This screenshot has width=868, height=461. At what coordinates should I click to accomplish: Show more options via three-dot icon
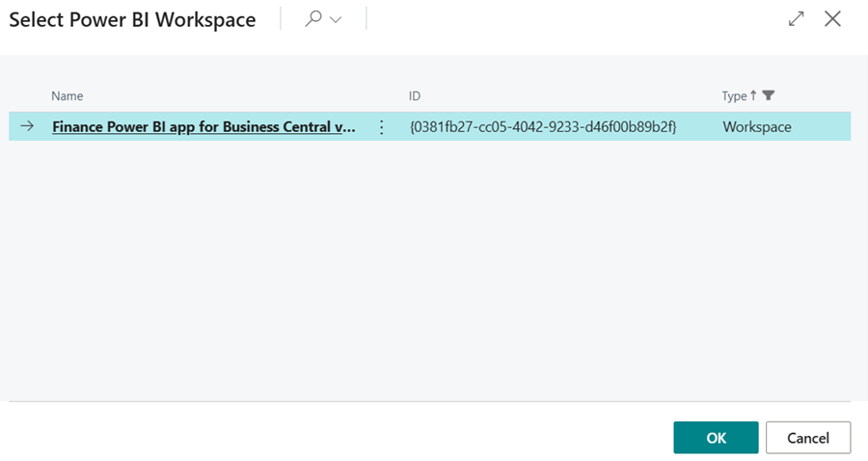tap(381, 127)
